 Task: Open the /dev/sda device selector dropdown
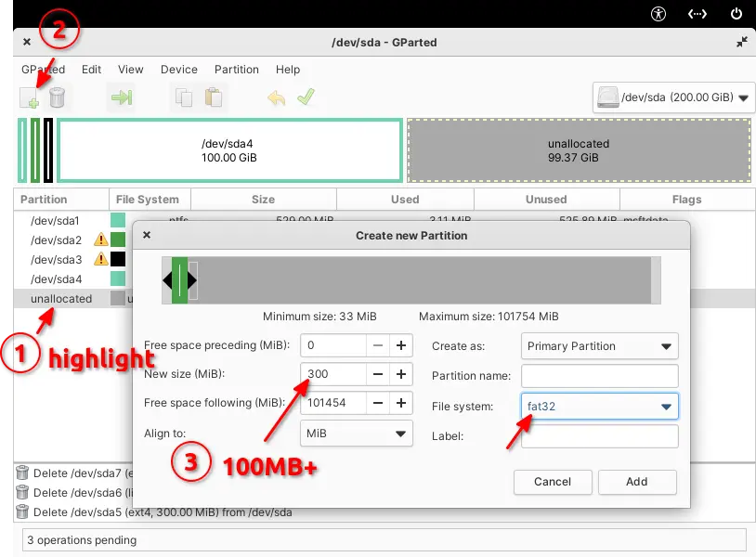(x=672, y=97)
